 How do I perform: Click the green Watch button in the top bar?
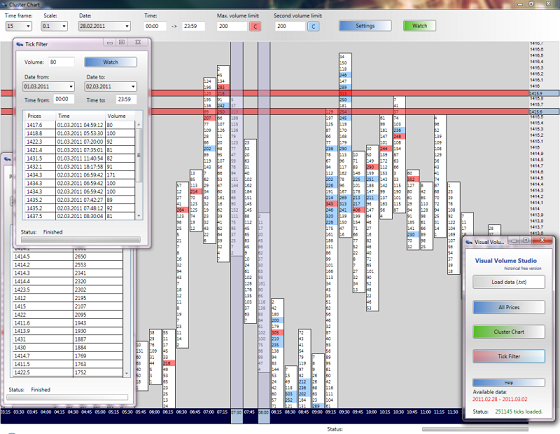point(419,26)
